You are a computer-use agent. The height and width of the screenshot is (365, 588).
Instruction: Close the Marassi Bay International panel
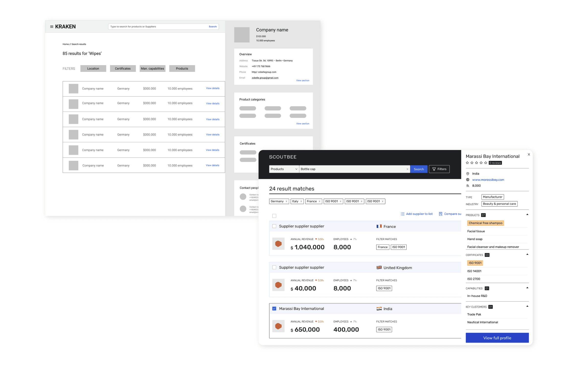point(529,154)
